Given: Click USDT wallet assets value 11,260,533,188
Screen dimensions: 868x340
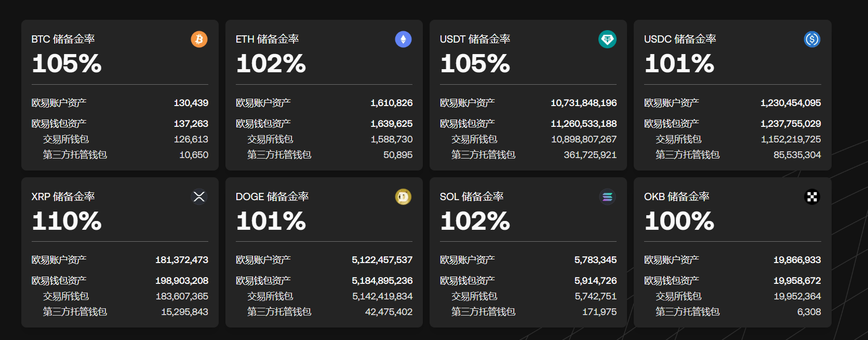Looking at the screenshot, I should (584, 124).
